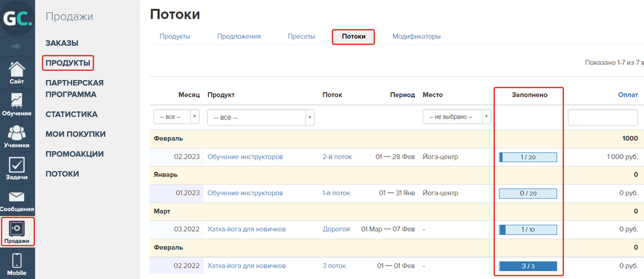Open ПРОДУКТЫ in sales menu
644x279 pixels.
click(x=68, y=63)
